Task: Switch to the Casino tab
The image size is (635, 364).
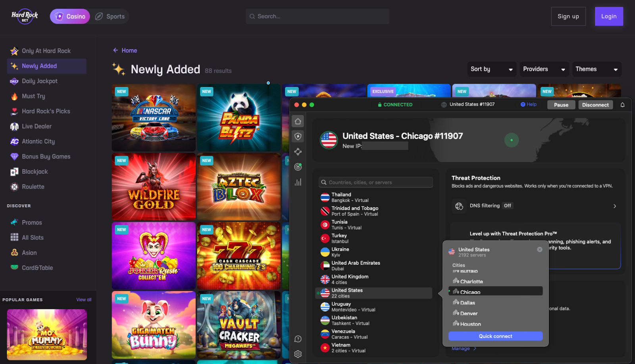Action: click(x=70, y=16)
